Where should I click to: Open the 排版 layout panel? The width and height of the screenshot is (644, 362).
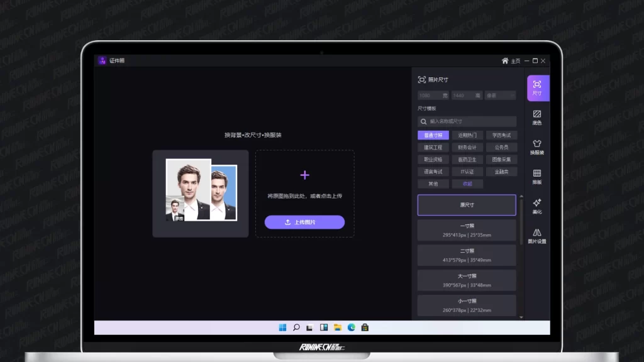point(537,177)
